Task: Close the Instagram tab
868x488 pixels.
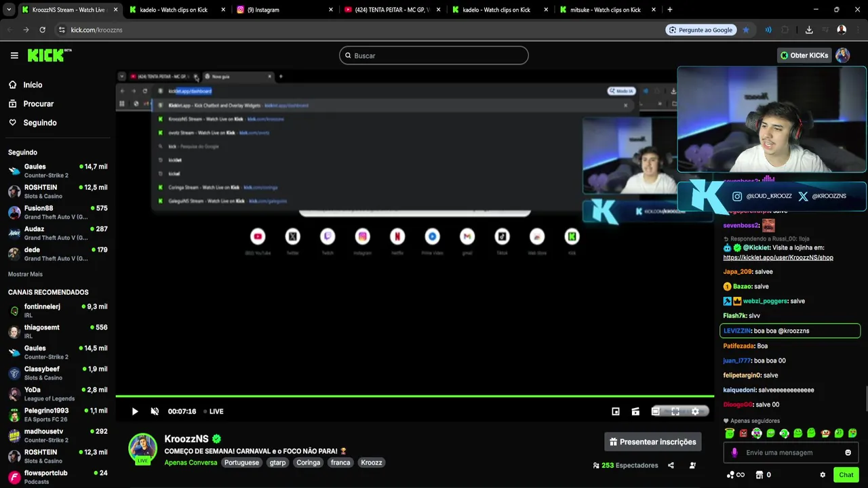Action: point(331,9)
